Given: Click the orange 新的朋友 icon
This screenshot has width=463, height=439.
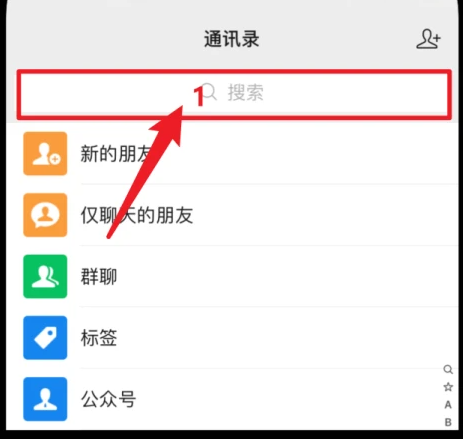Looking at the screenshot, I should pyautogui.click(x=45, y=154).
